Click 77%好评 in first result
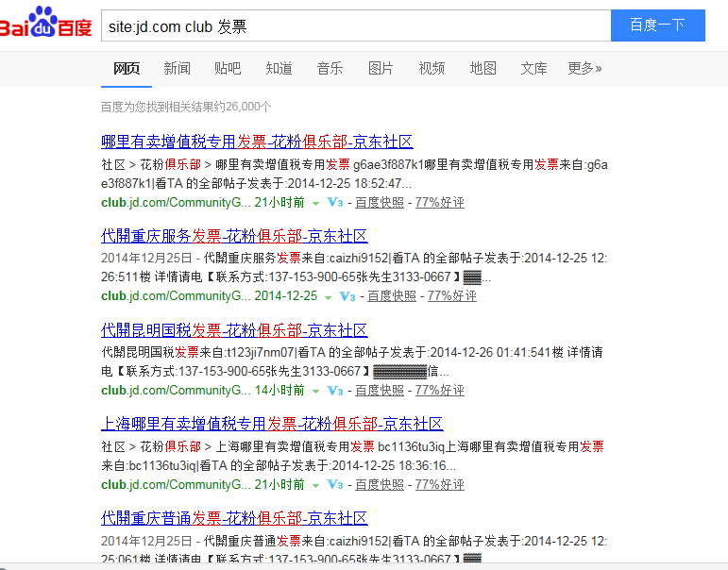This screenshot has height=570, width=728. click(440, 203)
